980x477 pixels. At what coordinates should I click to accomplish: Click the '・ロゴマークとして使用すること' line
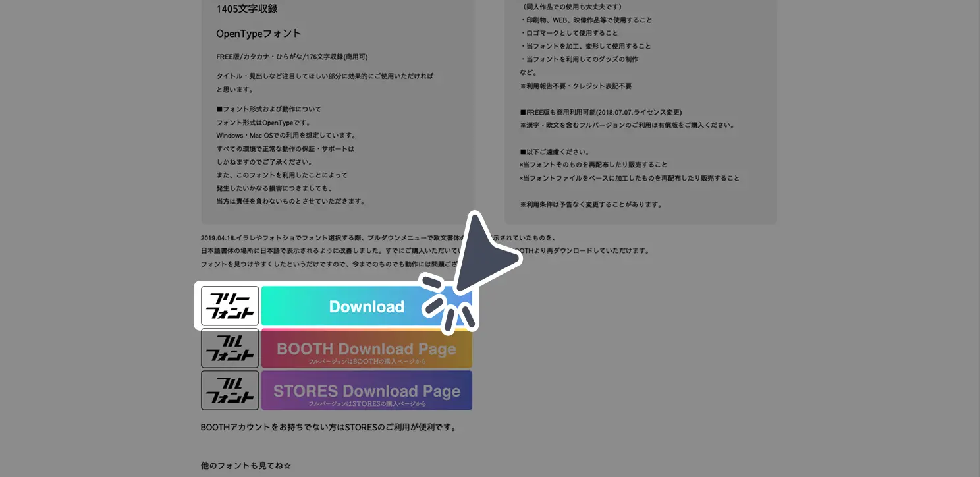tap(569, 33)
